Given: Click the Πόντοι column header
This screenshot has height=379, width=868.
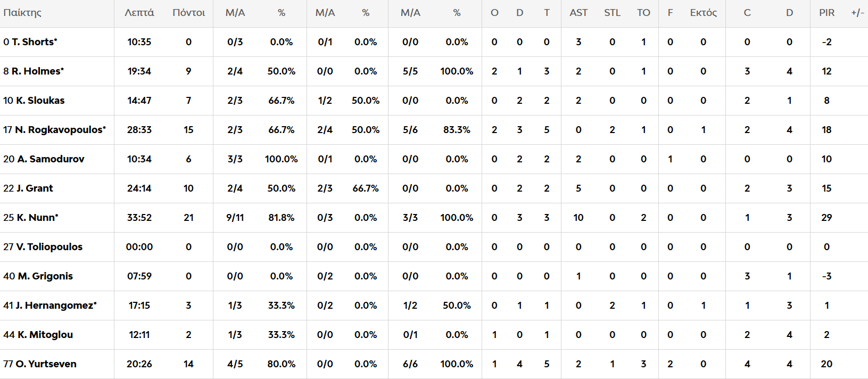Looking at the screenshot, I should pos(188,13).
